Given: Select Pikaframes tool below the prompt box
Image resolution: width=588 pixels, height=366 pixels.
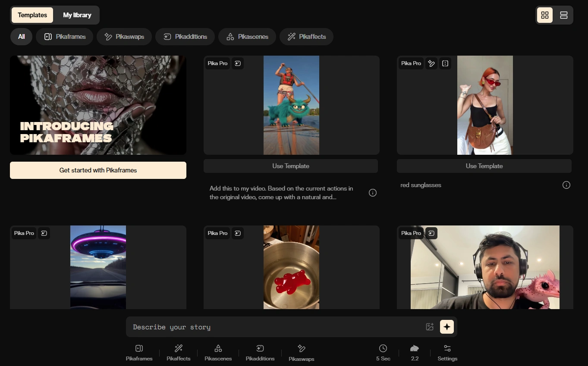Looking at the screenshot, I should tap(139, 353).
